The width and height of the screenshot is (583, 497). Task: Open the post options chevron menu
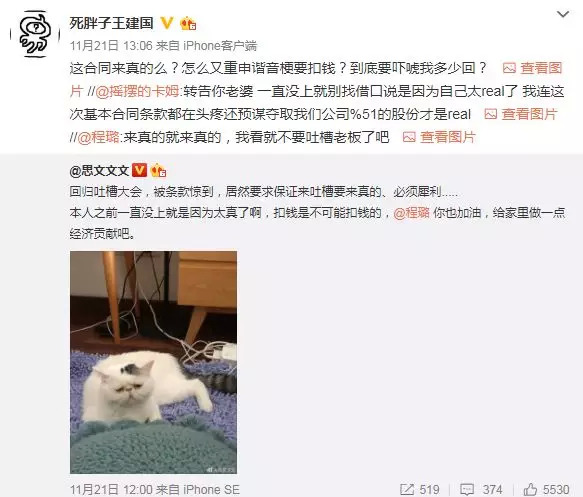click(563, 14)
